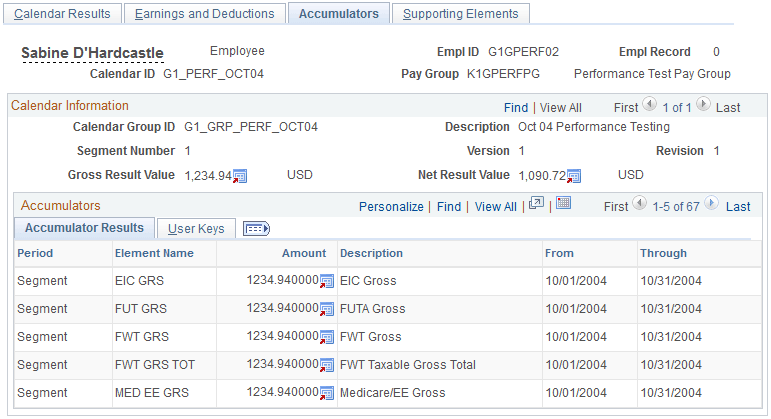Select FUT GRS element name cell

coord(141,309)
